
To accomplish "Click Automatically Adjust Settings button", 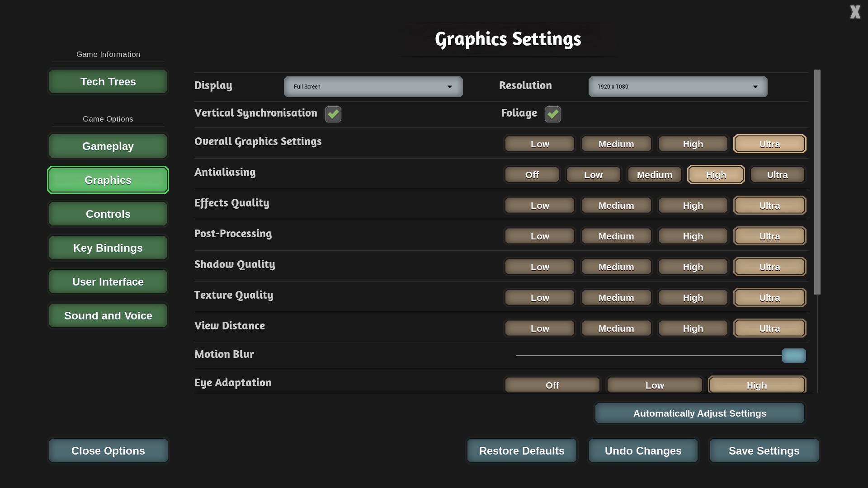I will (699, 413).
